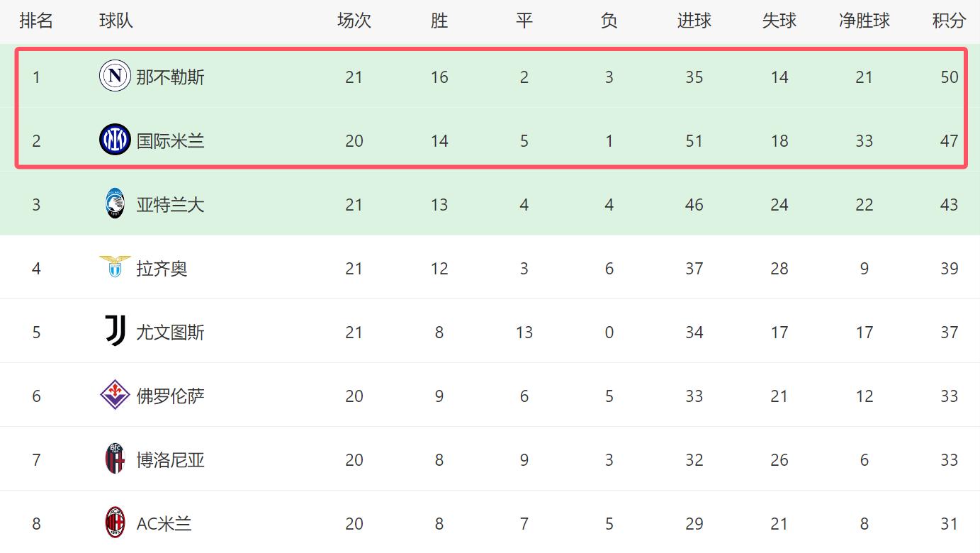Sort by the 积分 column header

(x=949, y=21)
